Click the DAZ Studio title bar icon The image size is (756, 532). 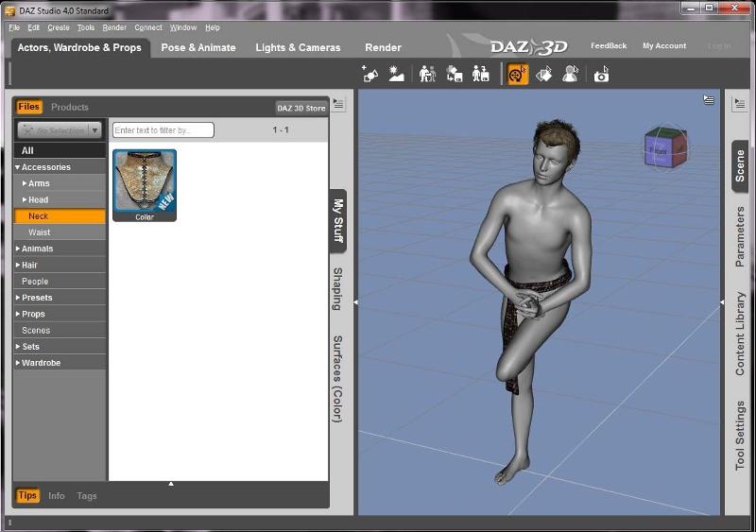click(9, 10)
